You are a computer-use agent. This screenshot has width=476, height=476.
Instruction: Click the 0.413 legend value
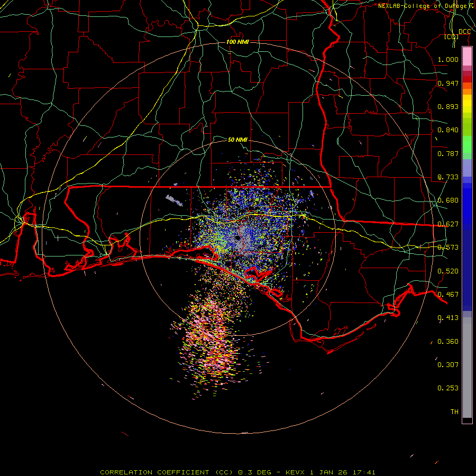pyautogui.click(x=448, y=318)
